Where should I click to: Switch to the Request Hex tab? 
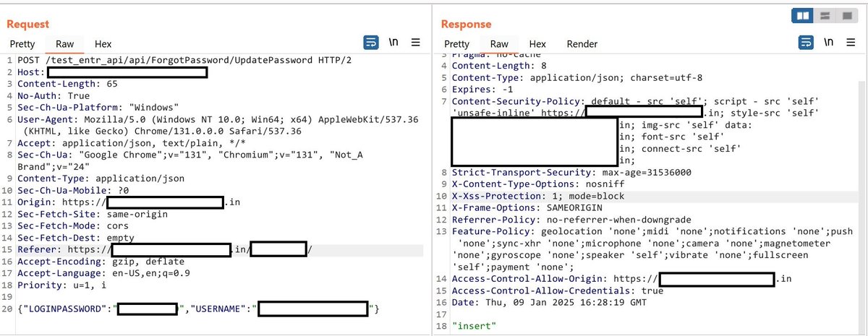[x=103, y=44]
